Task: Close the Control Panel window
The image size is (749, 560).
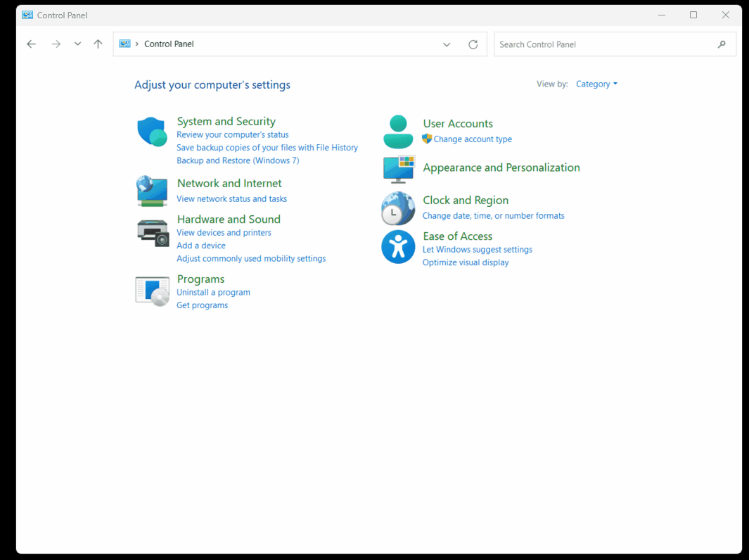Action: 726,15
